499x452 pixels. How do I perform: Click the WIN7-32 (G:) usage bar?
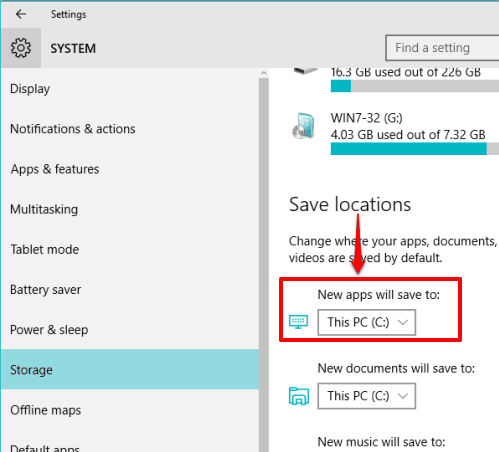click(415, 149)
